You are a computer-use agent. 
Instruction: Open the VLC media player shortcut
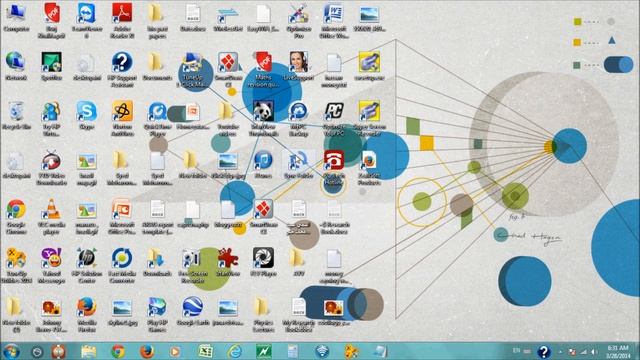pos(51,216)
